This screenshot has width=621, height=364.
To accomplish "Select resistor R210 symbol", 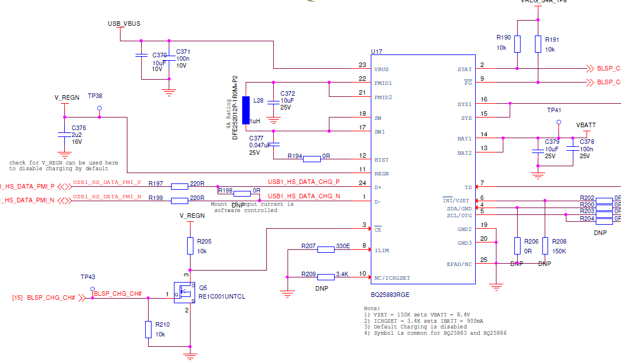I will (148, 329).
